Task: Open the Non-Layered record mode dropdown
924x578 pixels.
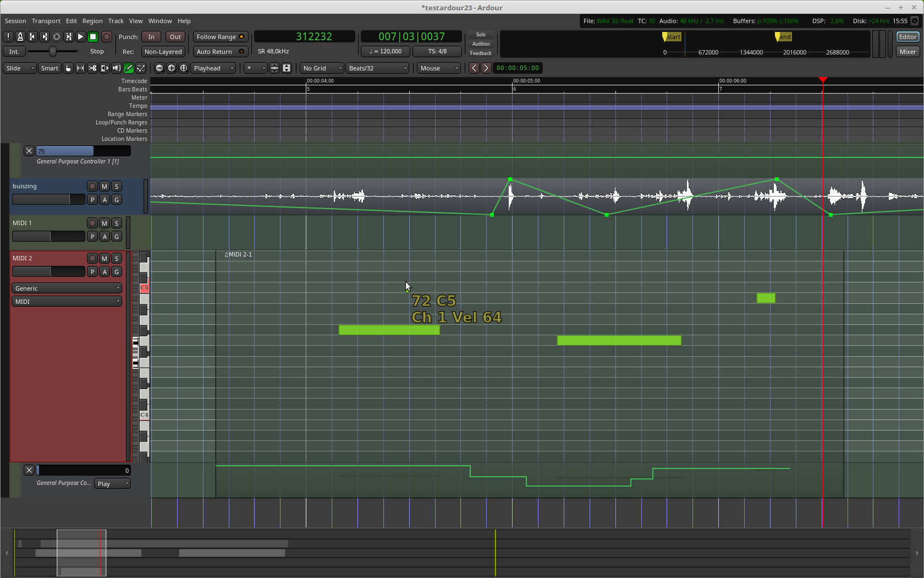Action: coord(163,52)
